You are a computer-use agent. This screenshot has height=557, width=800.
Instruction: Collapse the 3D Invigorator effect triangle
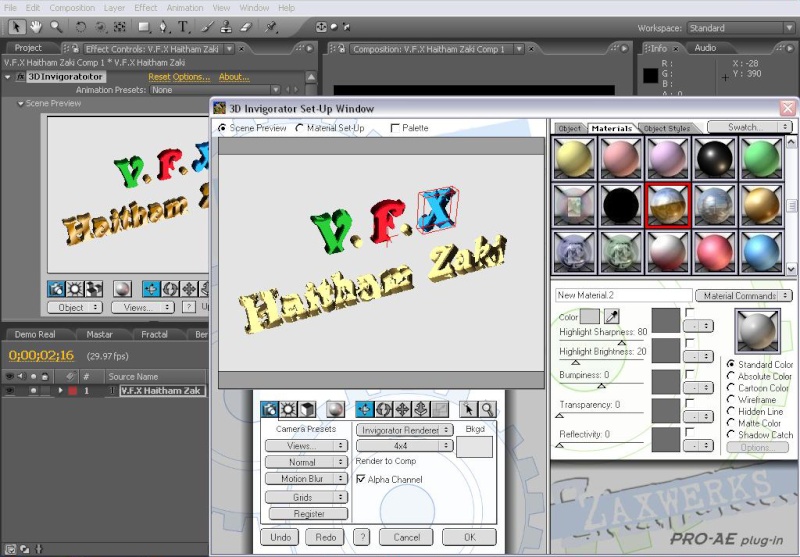tap(8, 77)
